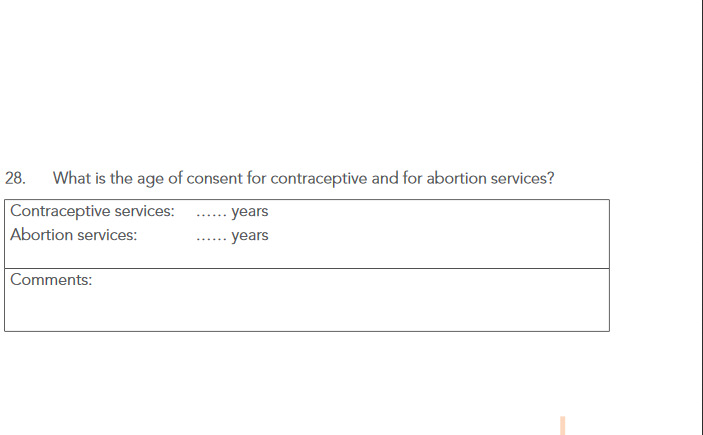
Task: Click the word 'What' starting the question
Action: 72,179
